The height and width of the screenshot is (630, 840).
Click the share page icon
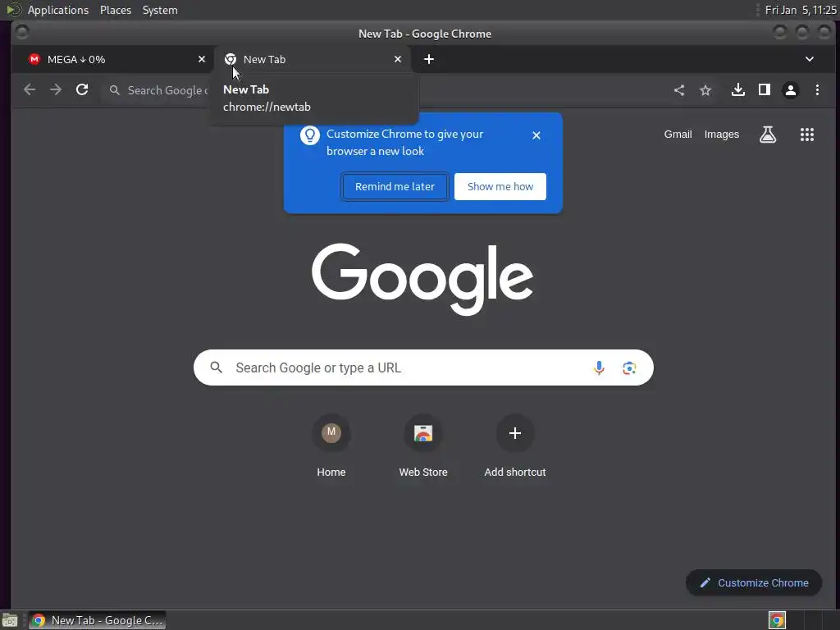[679, 90]
